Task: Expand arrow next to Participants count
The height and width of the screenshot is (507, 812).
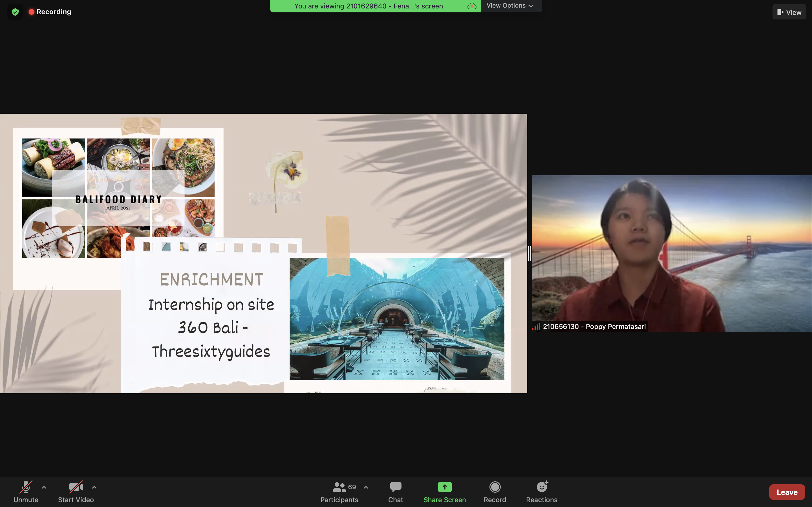Action: 366,487
